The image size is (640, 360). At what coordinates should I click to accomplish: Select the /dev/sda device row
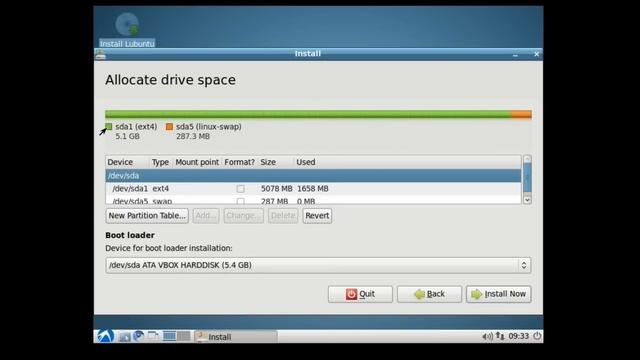[313, 176]
